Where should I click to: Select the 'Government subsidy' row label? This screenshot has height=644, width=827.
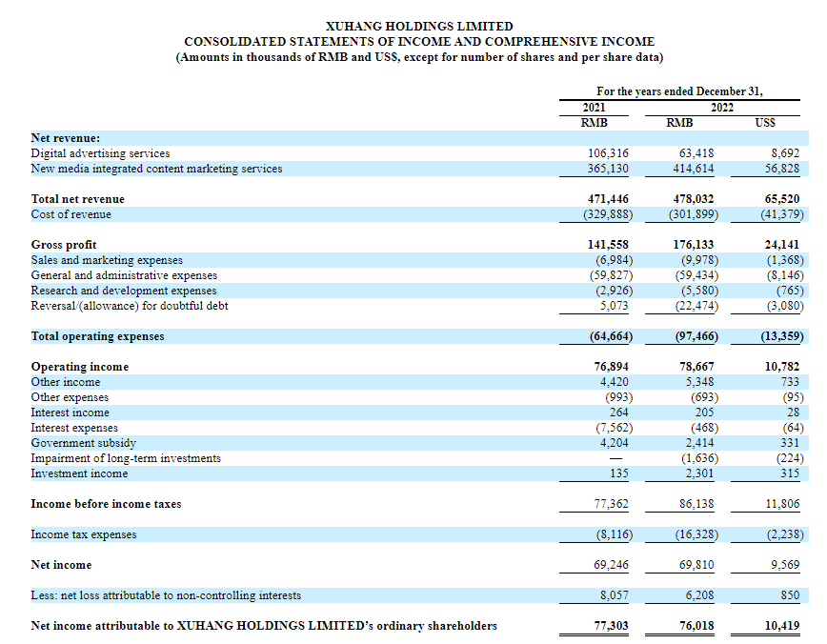click(83, 443)
